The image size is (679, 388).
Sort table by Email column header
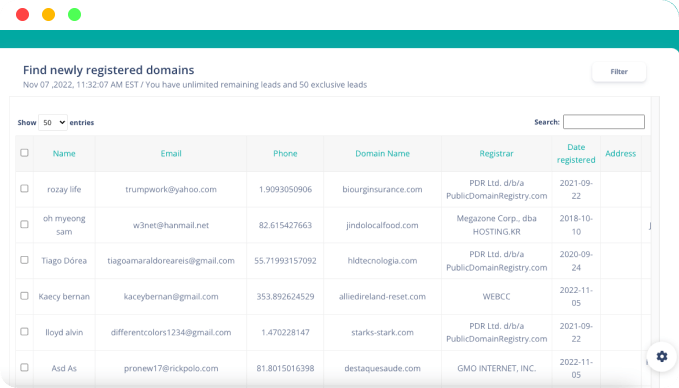tap(171, 154)
